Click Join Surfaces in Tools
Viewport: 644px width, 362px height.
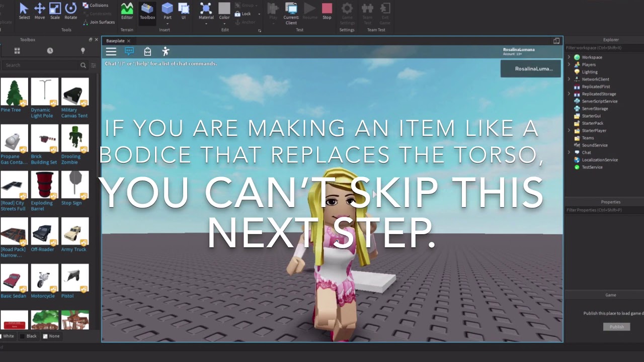click(98, 22)
